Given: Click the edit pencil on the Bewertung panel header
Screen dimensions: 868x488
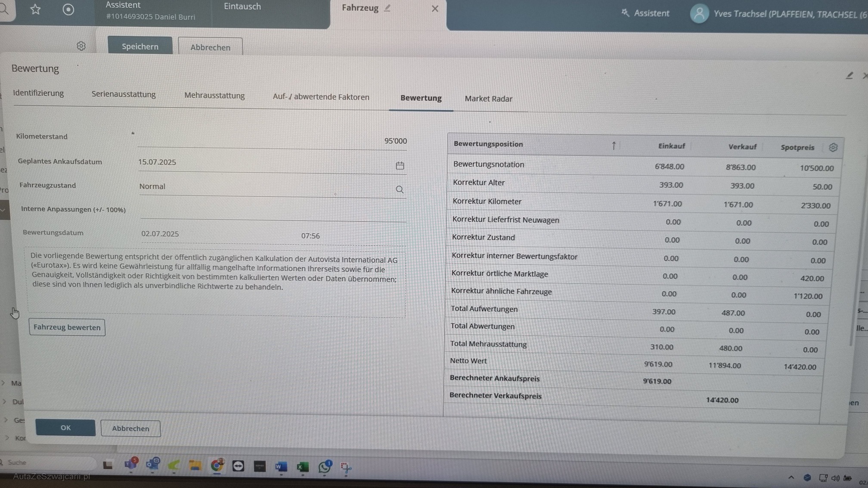Looking at the screenshot, I should [x=849, y=76].
